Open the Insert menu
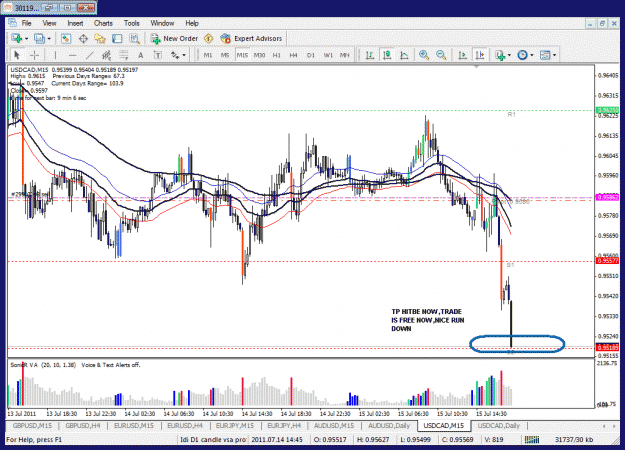625x450 pixels. click(75, 23)
